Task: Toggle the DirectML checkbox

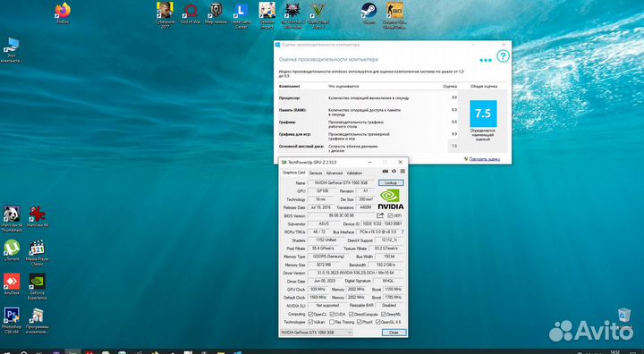Action: pos(383,314)
